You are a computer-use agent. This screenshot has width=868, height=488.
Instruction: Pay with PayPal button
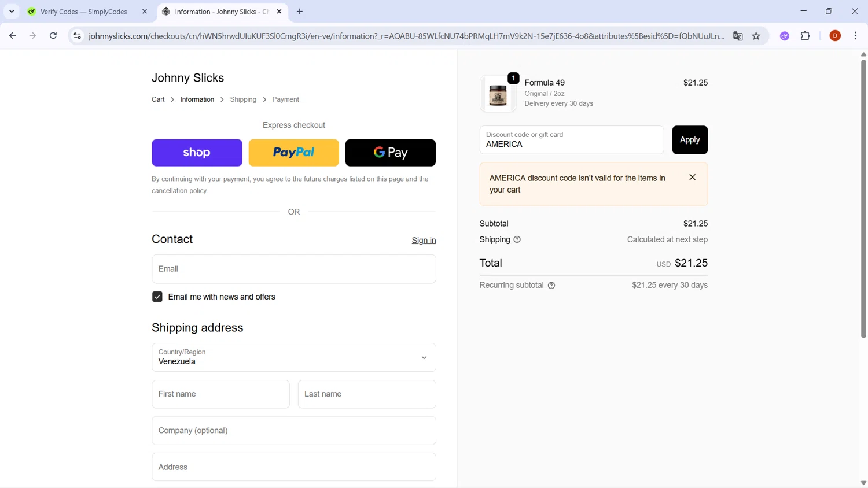(294, 153)
